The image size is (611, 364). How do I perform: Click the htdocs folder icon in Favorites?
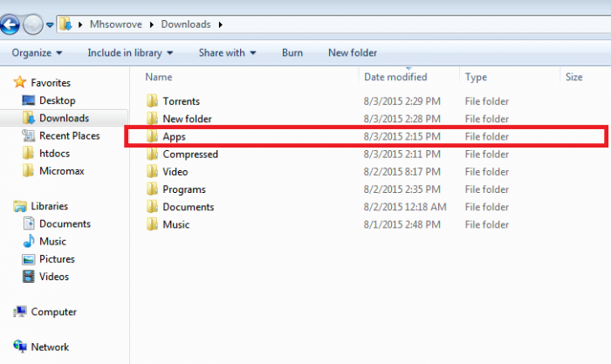28,153
